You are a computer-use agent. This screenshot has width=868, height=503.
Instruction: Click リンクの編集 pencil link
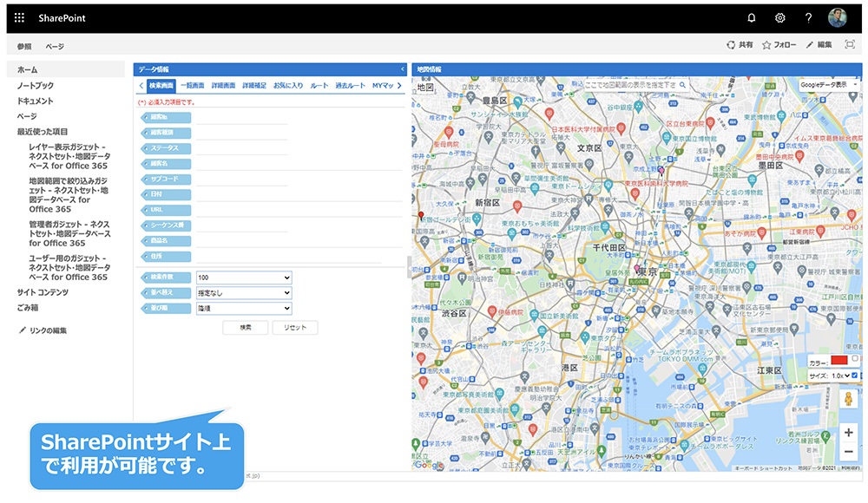43,330
